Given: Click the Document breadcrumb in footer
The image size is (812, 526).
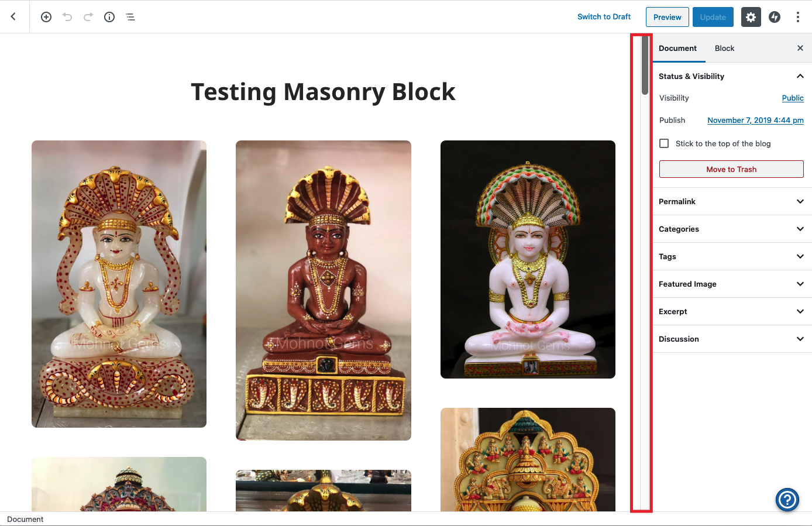Looking at the screenshot, I should [x=25, y=519].
